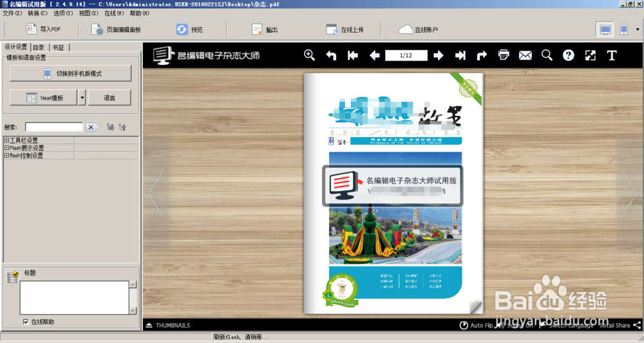Switch to the 目录 tab
Screen dimensions: 644x343
click(39, 48)
